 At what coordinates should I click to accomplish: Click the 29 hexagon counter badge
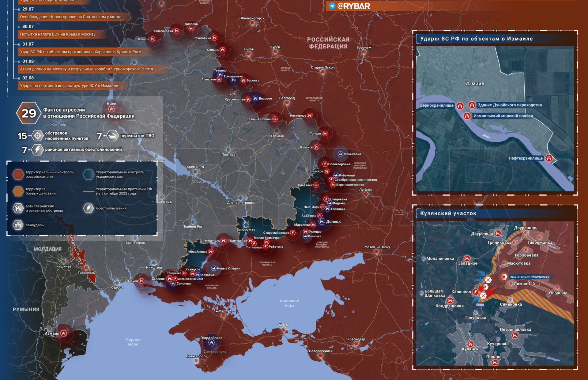28,113
